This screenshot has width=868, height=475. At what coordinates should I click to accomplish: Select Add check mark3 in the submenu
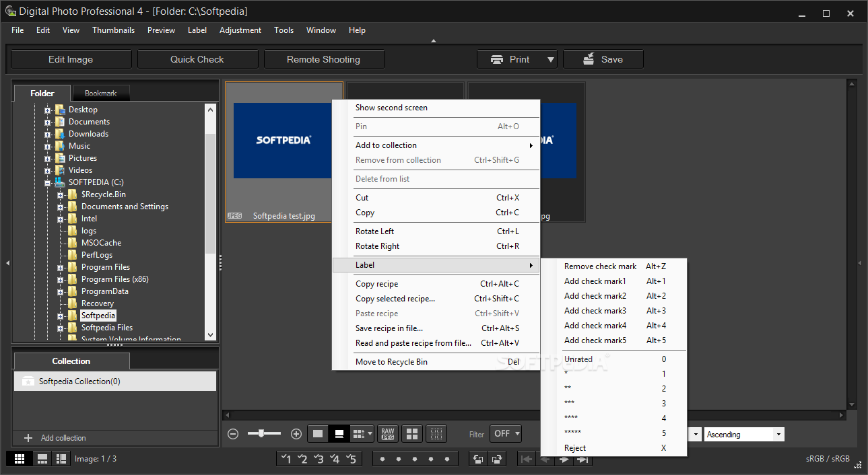(614, 311)
